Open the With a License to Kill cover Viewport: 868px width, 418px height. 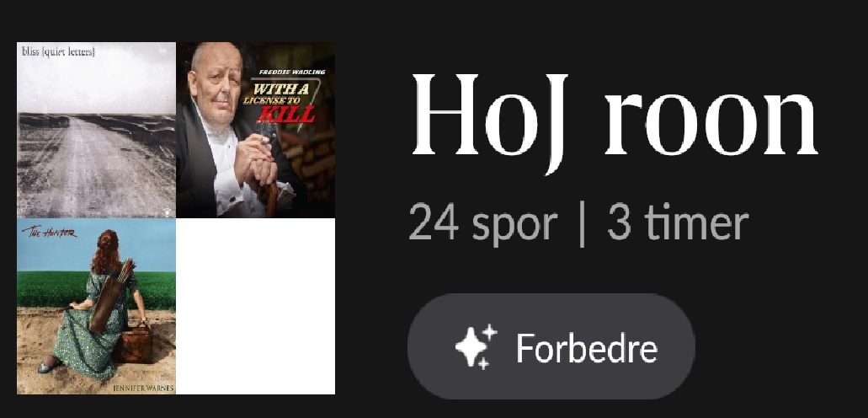[x=255, y=130]
